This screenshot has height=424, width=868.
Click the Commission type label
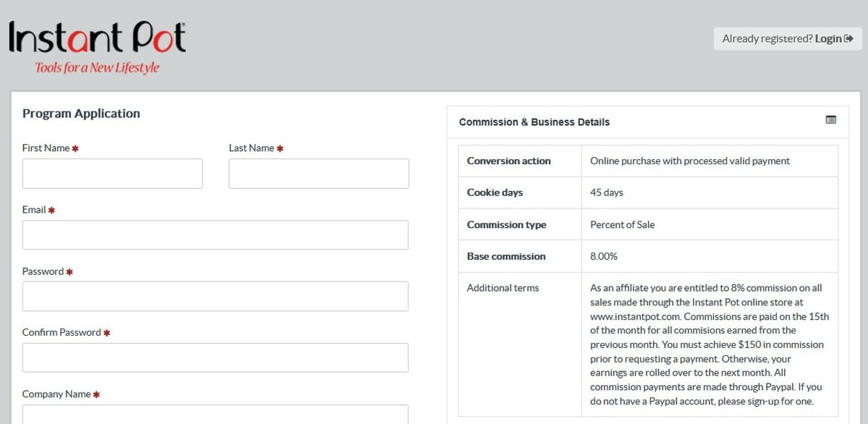point(506,225)
